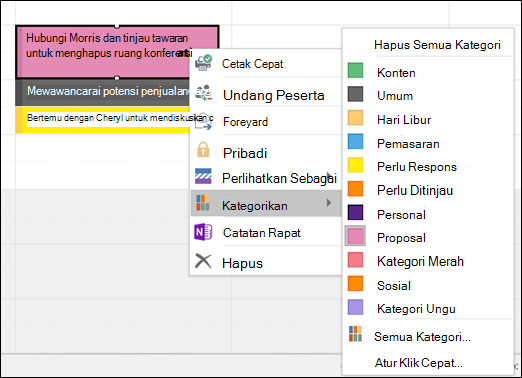The height and width of the screenshot is (378, 522).
Task: Pick gray Umum category swatch
Action: click(x=355, y=94)
